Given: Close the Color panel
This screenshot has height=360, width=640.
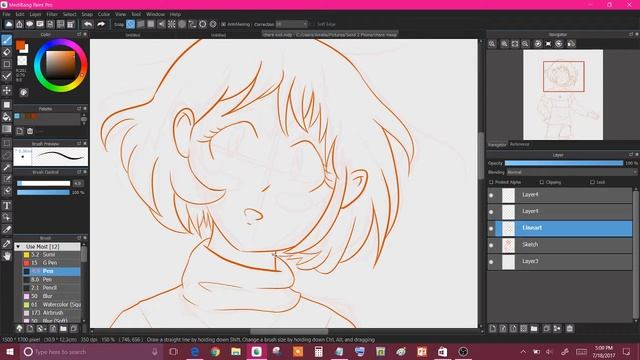Looking at the screenshot, I should tap(85, 34).
